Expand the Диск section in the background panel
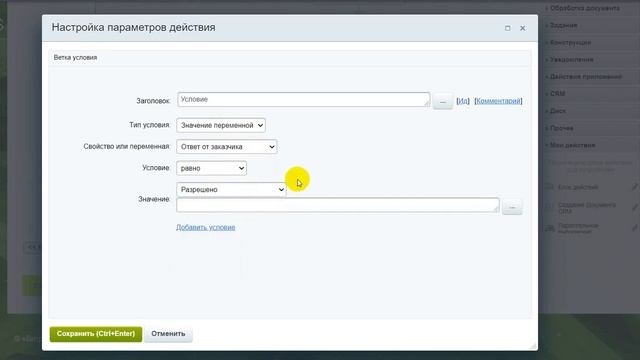The image size is (640, 360). (x=558, y=111)
